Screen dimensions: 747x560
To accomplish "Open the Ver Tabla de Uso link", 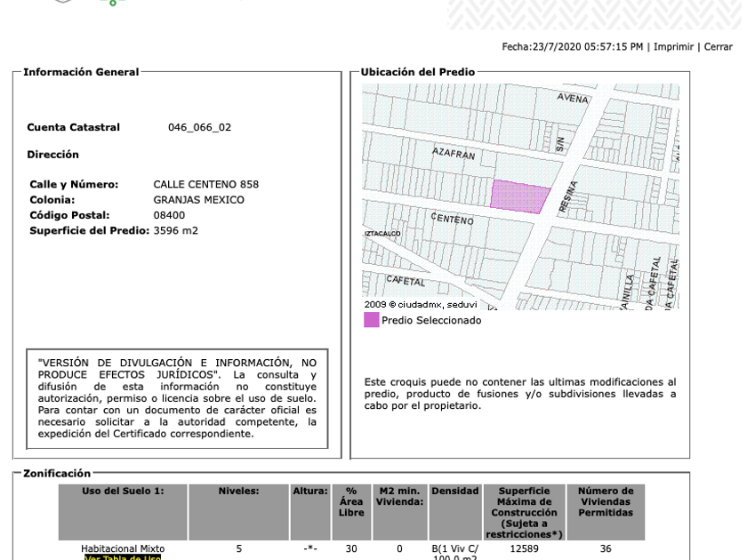I will (123, 557).
